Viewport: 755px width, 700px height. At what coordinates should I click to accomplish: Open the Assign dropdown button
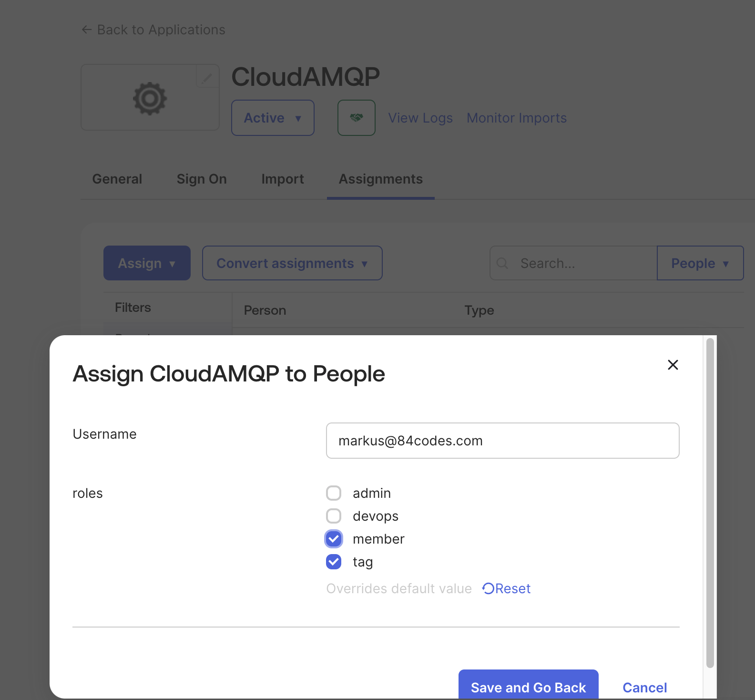point(147,263)
